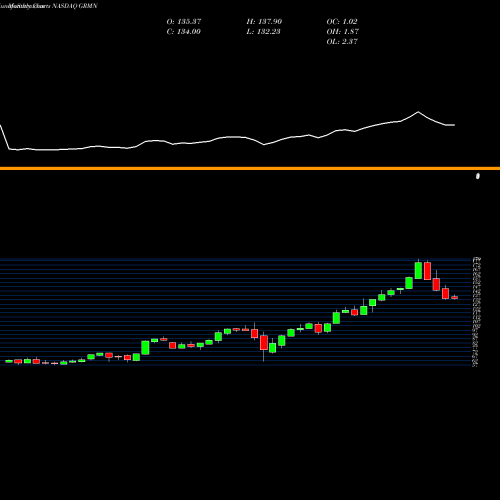Click the red candle with the longest lower wick

(264, 343)
